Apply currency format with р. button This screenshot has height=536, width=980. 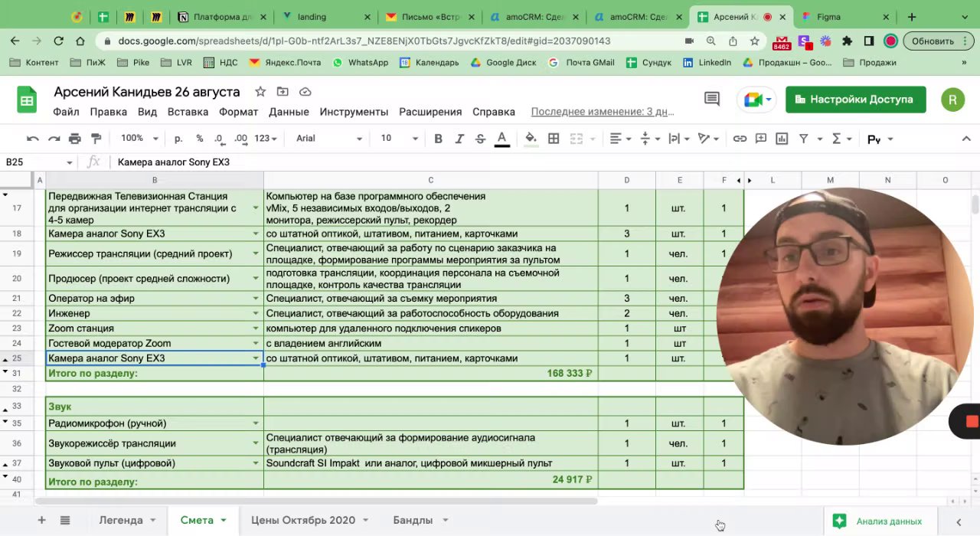pyautogui.click(x=178, y=139)
